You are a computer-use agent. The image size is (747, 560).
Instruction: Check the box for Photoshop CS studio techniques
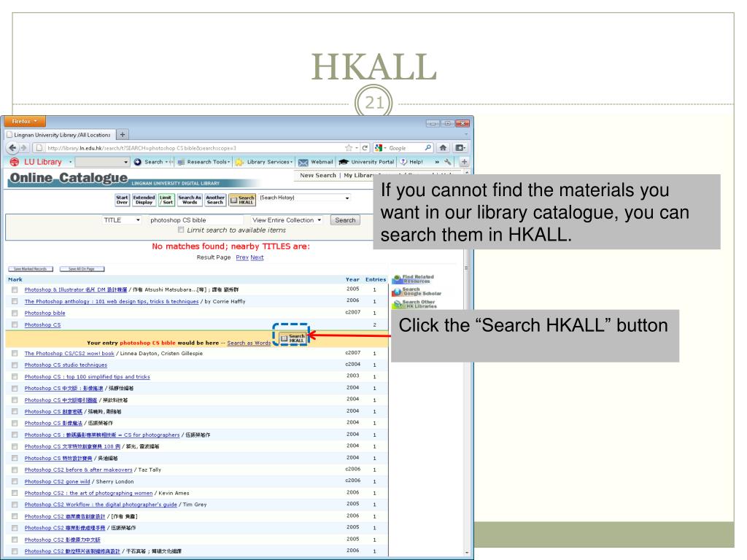point(15,365)
